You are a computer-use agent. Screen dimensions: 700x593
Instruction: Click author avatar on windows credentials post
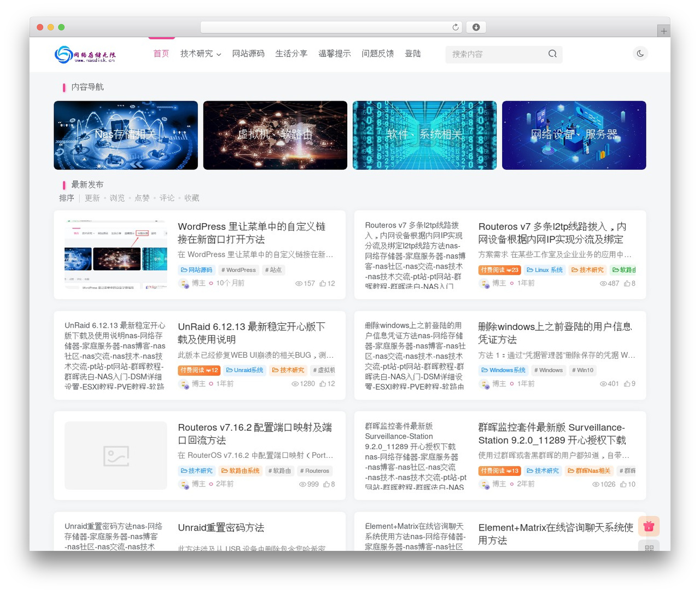coord(484,384)
